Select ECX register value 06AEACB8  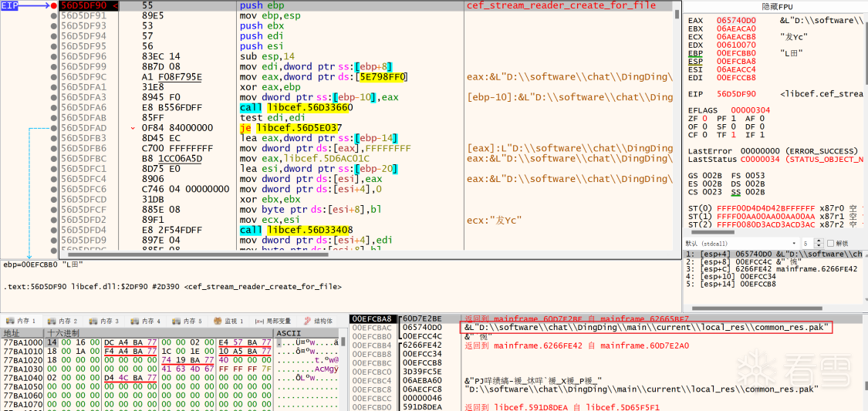tap(735, 36)
